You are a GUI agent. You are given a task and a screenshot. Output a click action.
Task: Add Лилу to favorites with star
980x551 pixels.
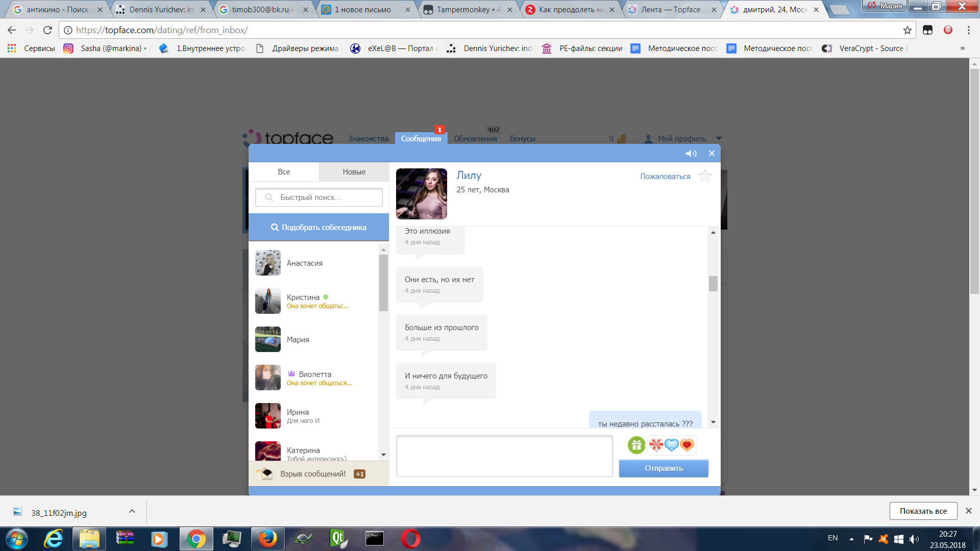coord(705,176)
